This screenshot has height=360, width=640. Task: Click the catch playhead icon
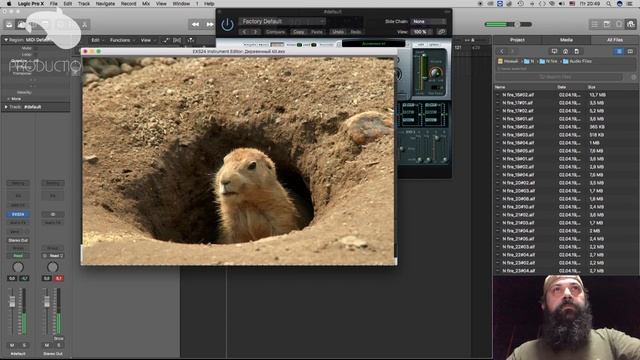190,40
